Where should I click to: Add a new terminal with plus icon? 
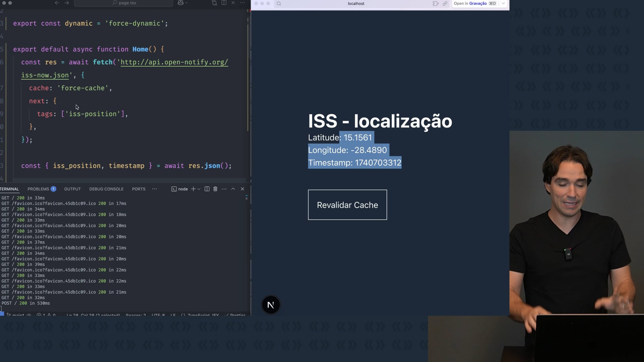(193, 189)
